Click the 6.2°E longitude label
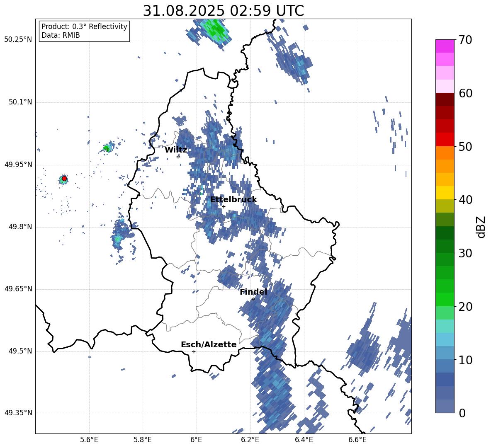The image size is (491, 448). click(250, 440)
